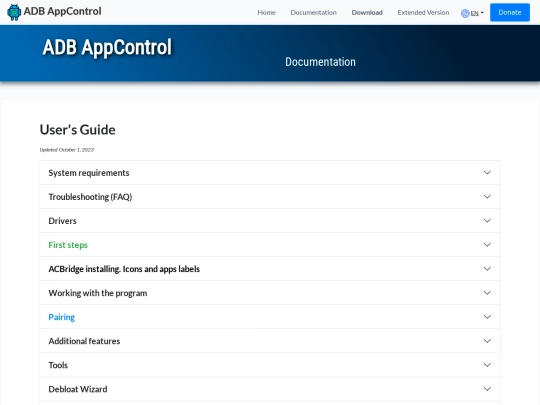This screenshot has width=540, height=405.
Task: Expand Working with the program section
Action: (270, 293)
